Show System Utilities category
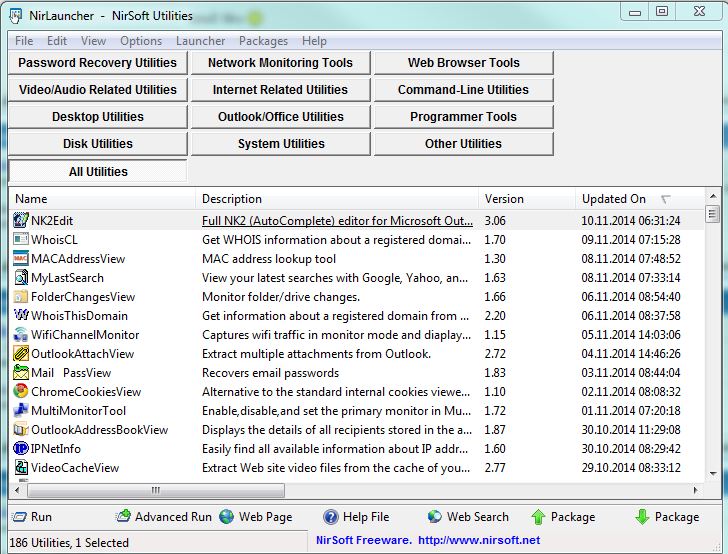This screenshot has height=554, width=728. pos(280,143)
